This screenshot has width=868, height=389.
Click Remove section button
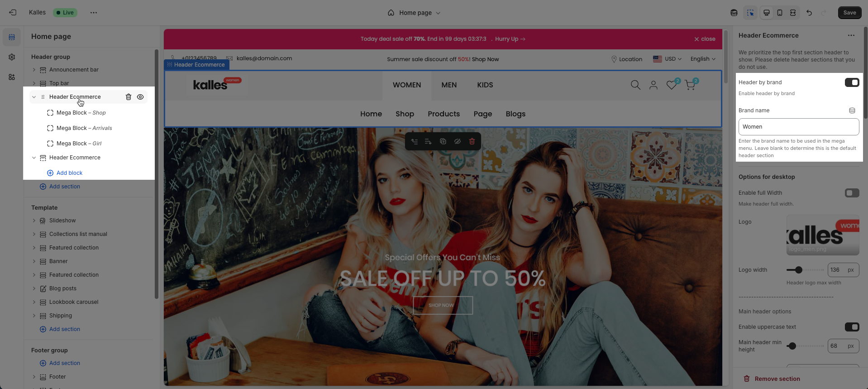tap(772, 379)
